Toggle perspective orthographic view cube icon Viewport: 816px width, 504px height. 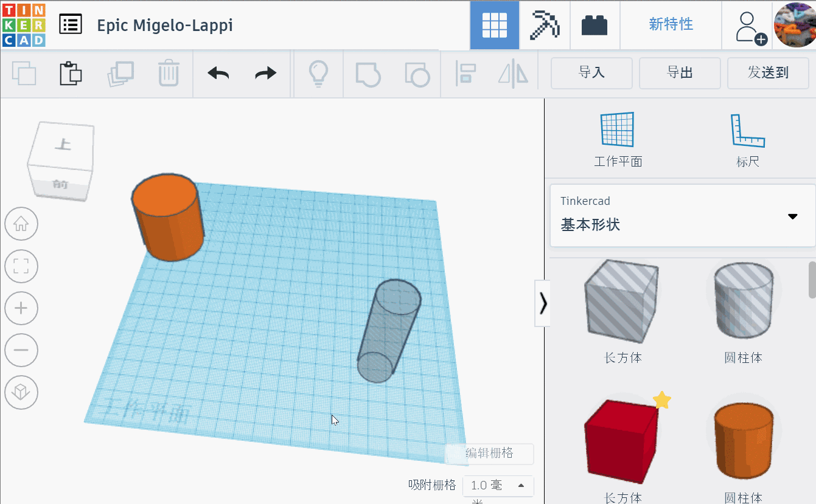click(x=21, y=393)
